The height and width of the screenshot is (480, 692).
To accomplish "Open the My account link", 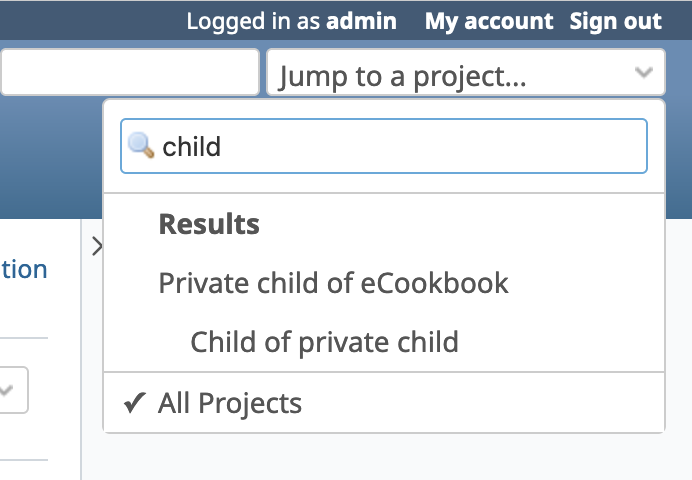I will (x=489, y=21).
